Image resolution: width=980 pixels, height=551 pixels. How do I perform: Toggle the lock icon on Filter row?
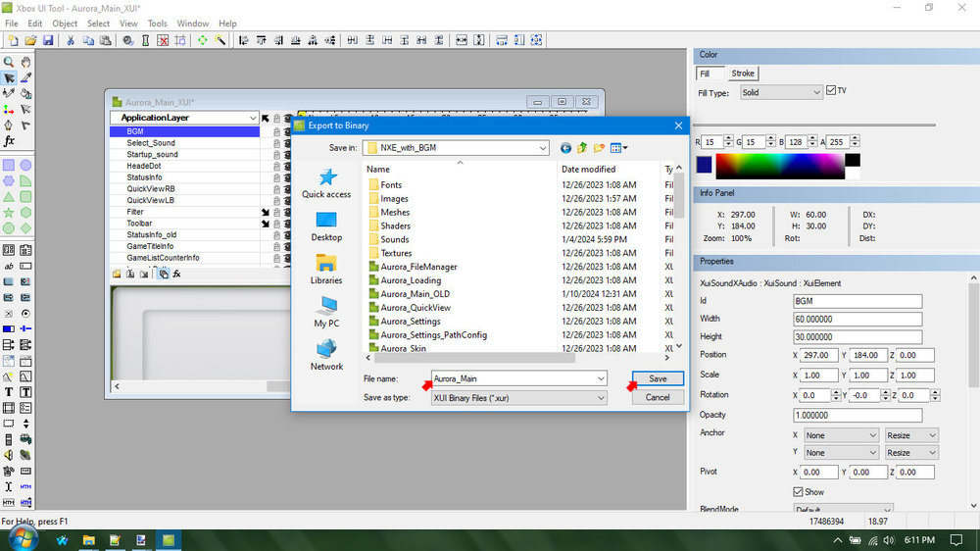coord(276,212)
